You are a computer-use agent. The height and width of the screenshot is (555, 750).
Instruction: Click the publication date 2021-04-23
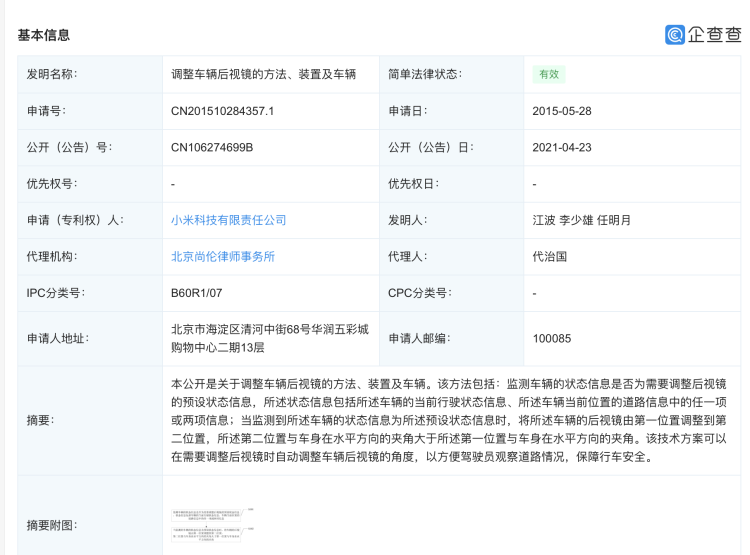(562, 147)
